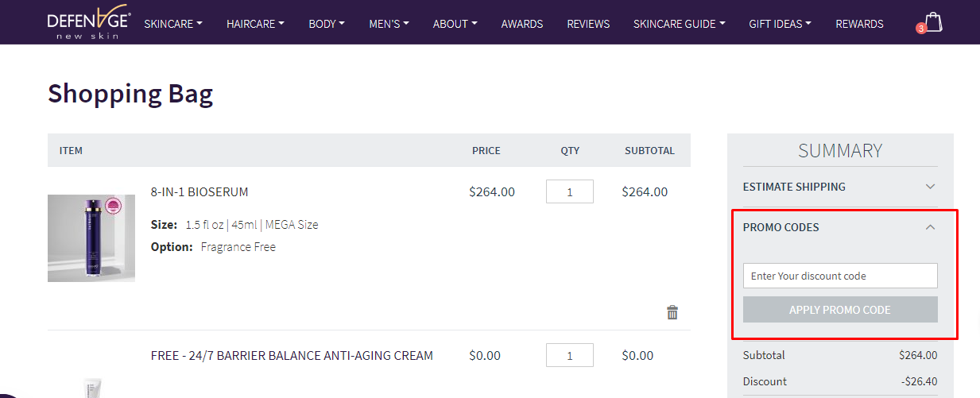Click the SUMMARY heading
Screen dimensions: 980x398
point(840,151)
